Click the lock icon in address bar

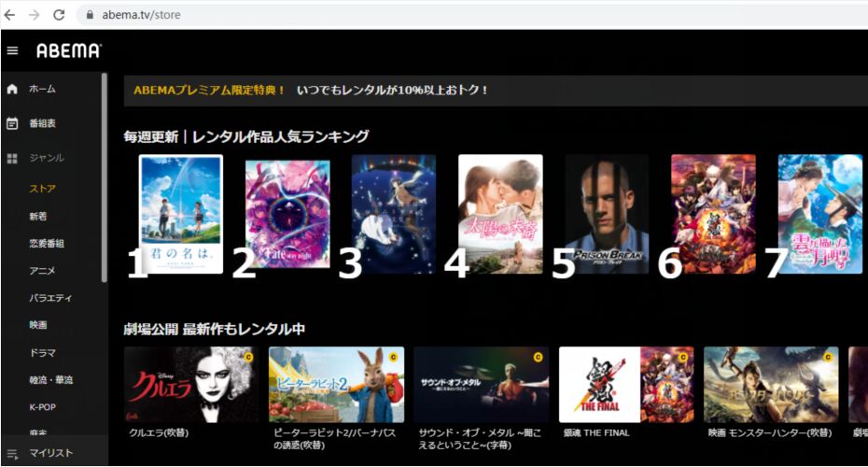90,15
